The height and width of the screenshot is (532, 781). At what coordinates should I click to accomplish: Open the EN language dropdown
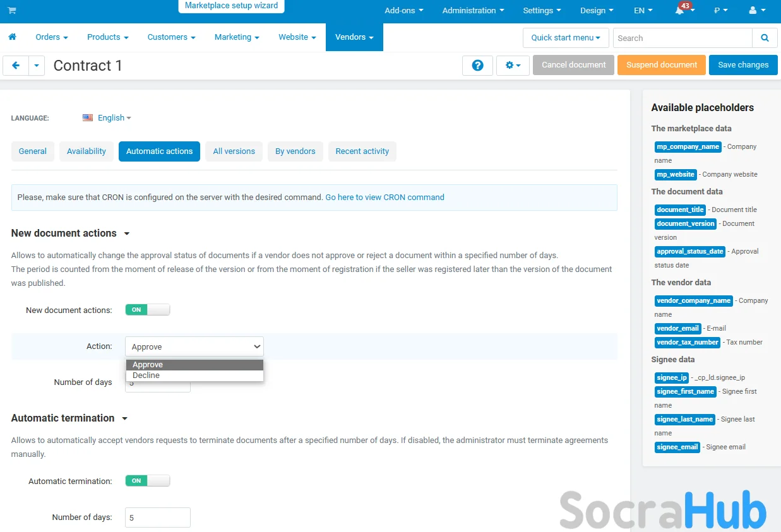[x=643, y=11]
